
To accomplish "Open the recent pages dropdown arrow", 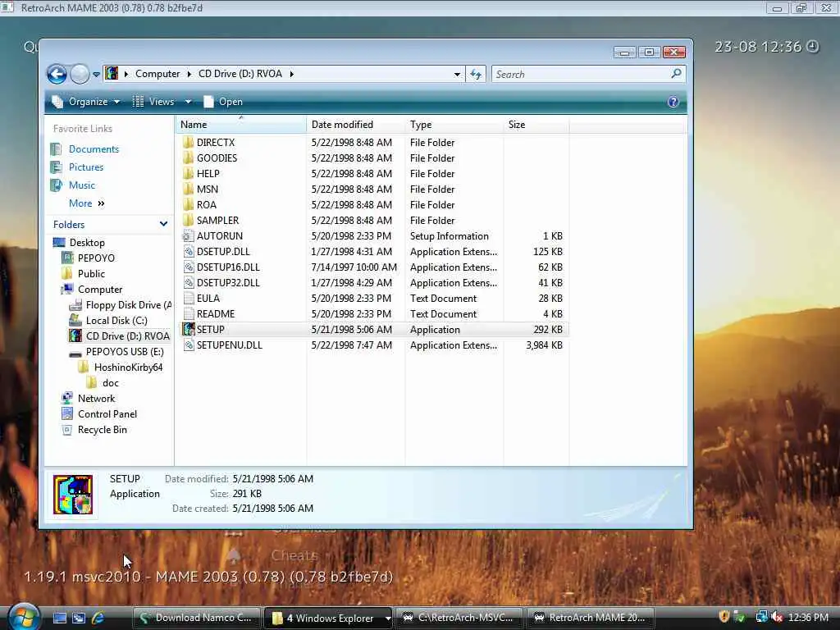I will (x=97, y=75).
